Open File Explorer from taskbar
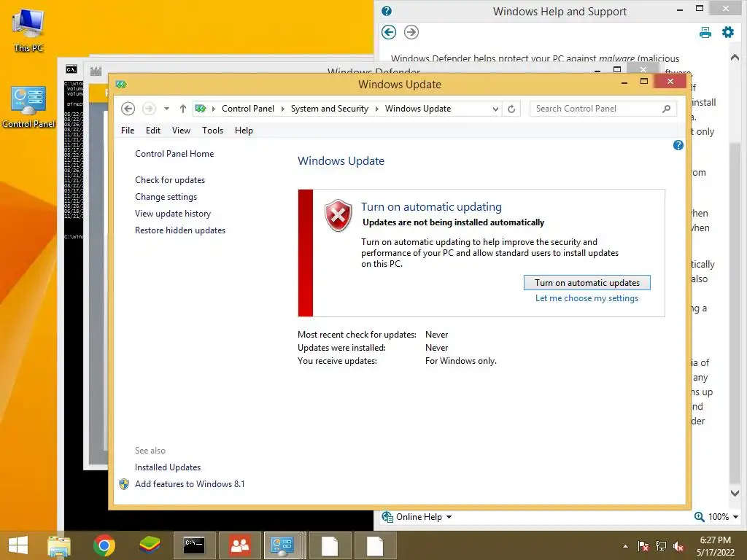Viewport: 747px width, 560px height. 59,545
